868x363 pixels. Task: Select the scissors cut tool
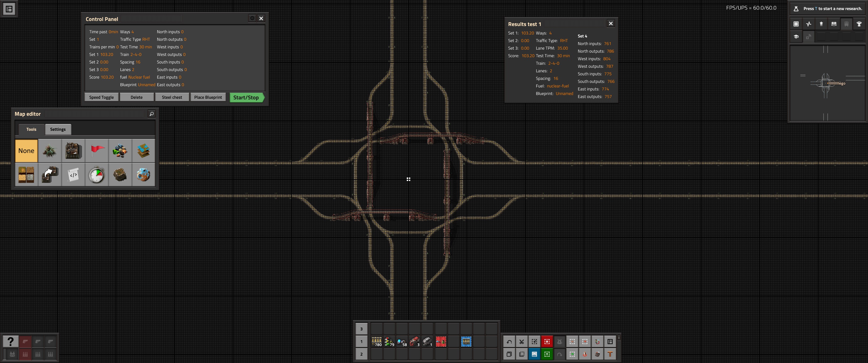[522, 342]
